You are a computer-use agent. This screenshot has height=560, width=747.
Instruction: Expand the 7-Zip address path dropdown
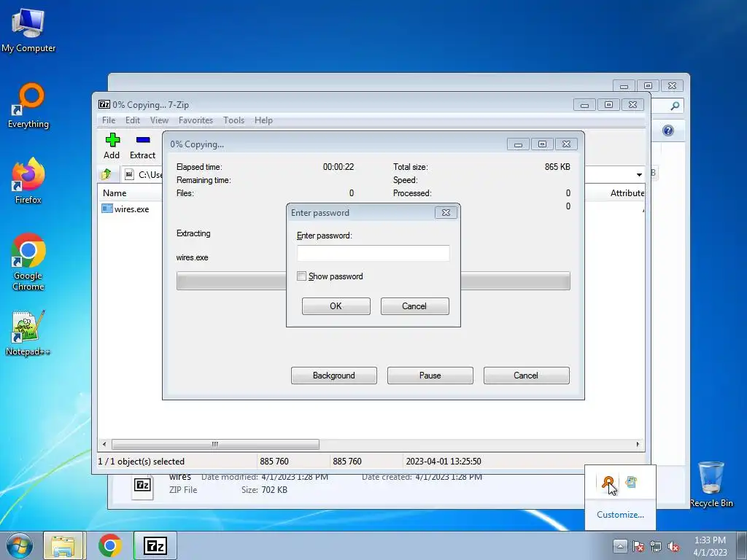(639, 175)
